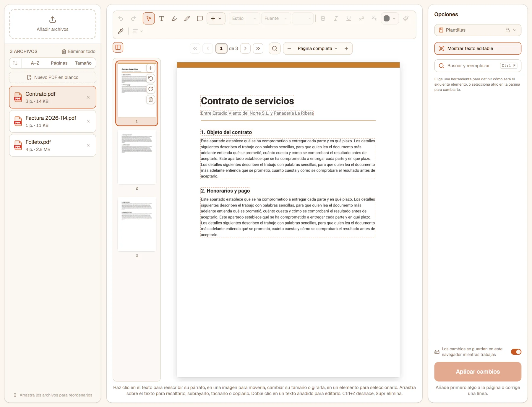532x407 pixels.
Task: Add a page after thumbnail 1
Action: [x=151, y=68]
